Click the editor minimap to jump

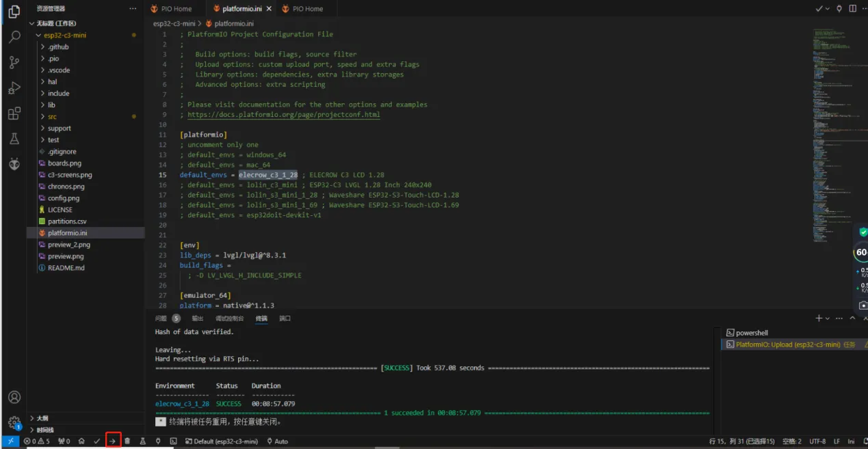coord(830,137)
